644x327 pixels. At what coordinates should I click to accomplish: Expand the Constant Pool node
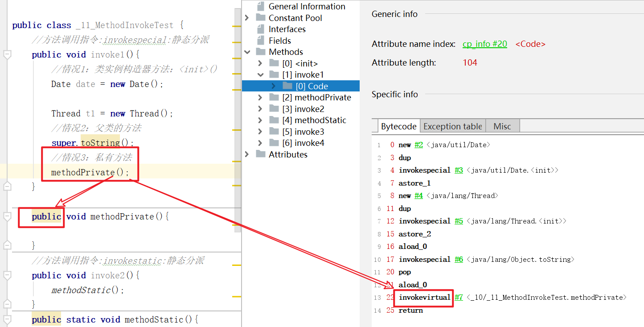(247, 18)
